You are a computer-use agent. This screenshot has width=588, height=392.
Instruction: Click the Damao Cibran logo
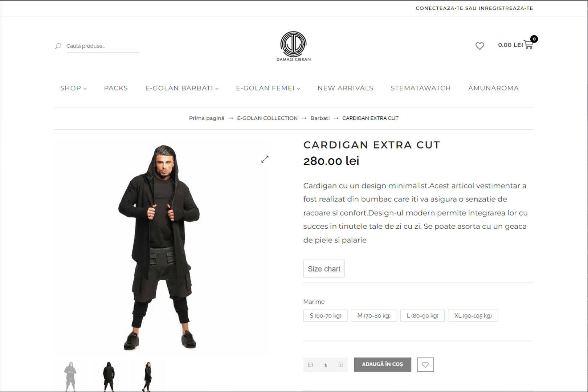tap(294, 46)
